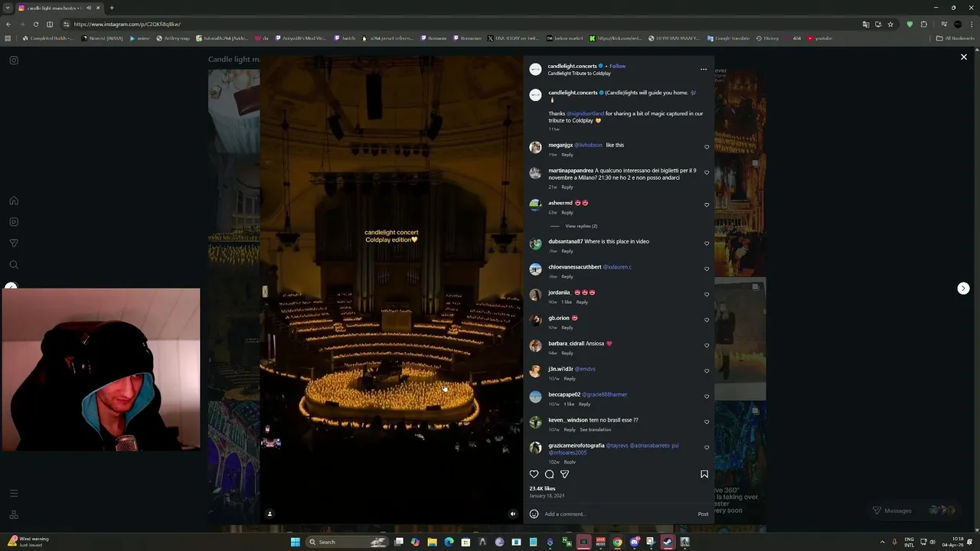
Task: Open Chrome from the taskbar
Action: [617, 542]
